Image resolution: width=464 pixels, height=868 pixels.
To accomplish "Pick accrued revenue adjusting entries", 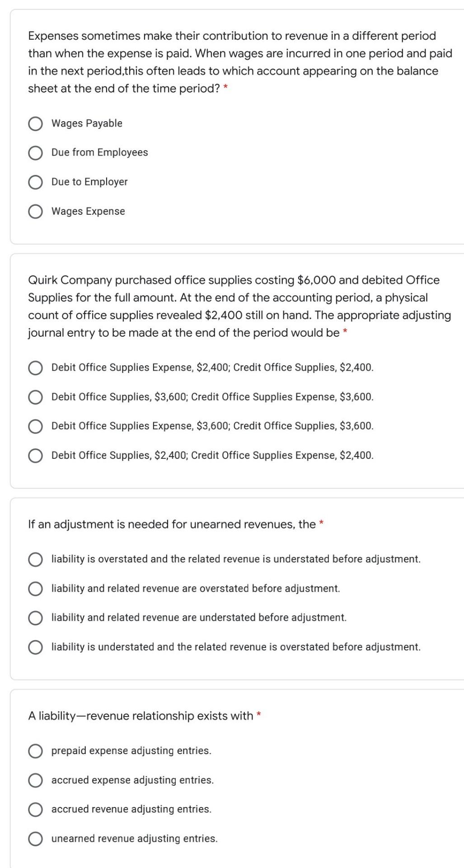I will pos(36,810).
